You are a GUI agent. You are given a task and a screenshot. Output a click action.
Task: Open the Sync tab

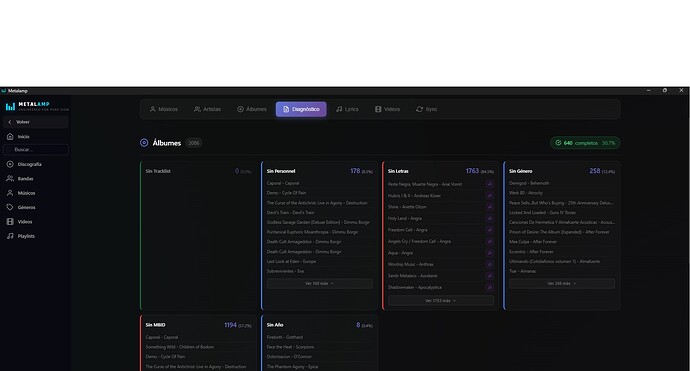point(426,109)
